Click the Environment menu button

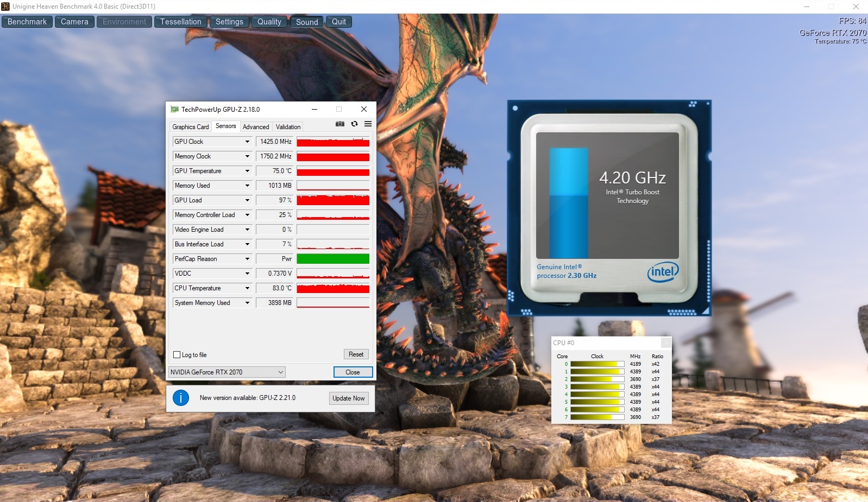point(124,22)
